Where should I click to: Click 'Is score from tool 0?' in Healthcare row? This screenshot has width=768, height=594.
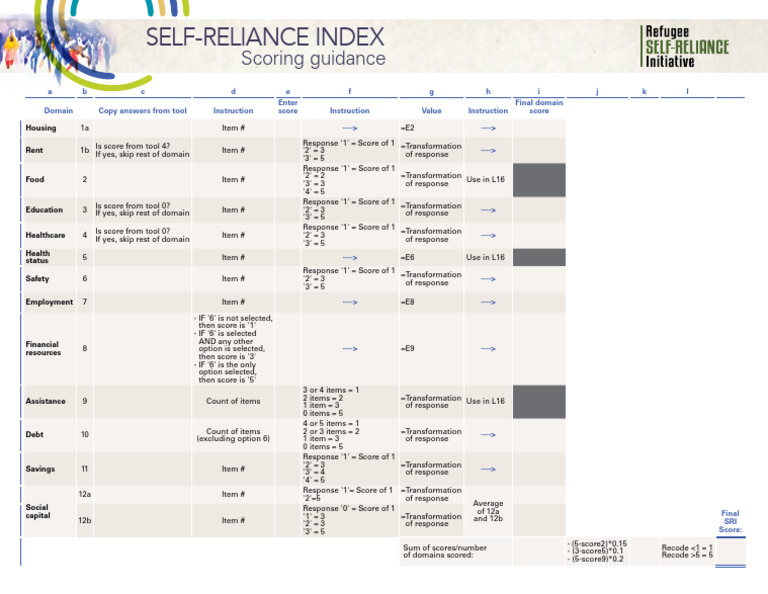pyautogui.click(x=133, y=231)
